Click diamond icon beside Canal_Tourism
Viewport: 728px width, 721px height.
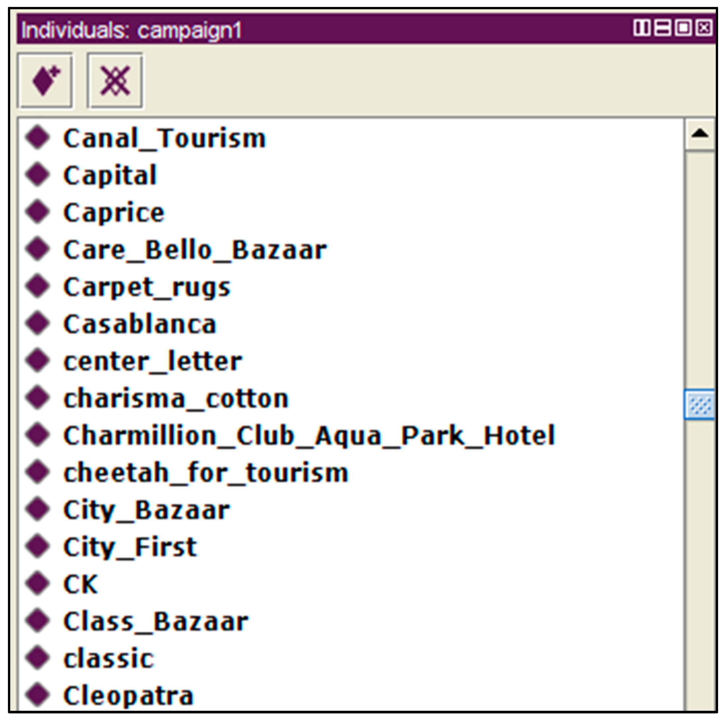[38, 138]
